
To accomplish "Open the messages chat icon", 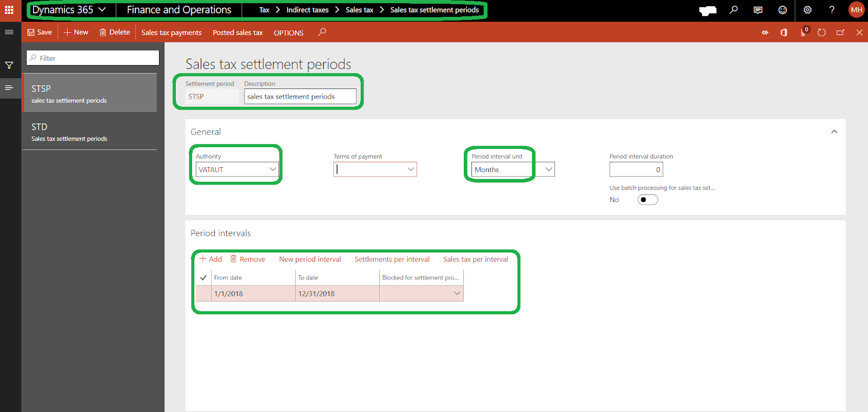I will 758,10.
